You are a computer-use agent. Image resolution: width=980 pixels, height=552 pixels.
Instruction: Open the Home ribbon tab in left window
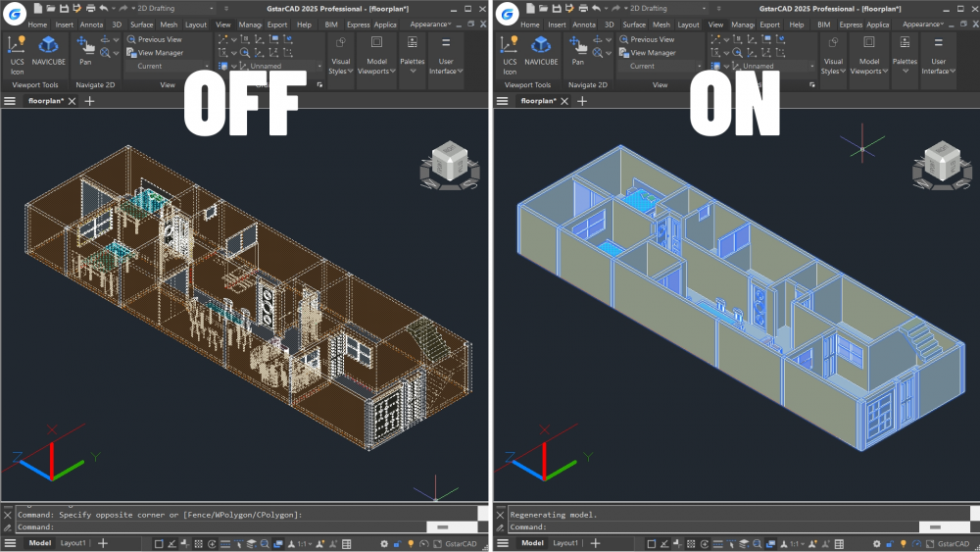37,25
